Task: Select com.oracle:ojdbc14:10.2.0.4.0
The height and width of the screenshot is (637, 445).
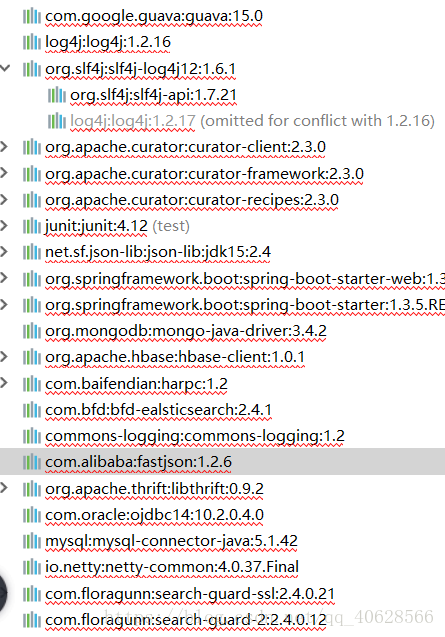Action: 154,515
